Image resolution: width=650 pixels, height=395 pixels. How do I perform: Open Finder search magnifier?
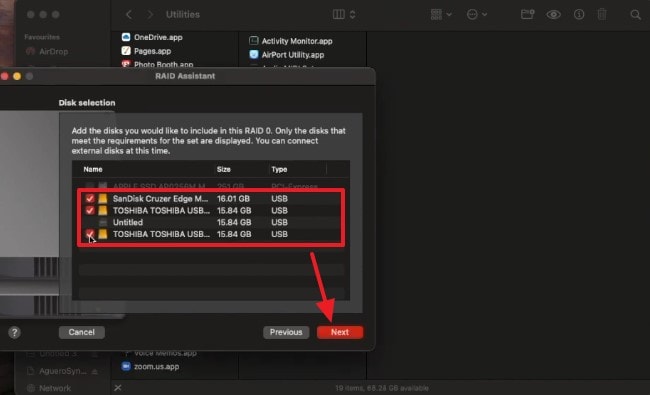pyautogui.click(x=635, y=15)
